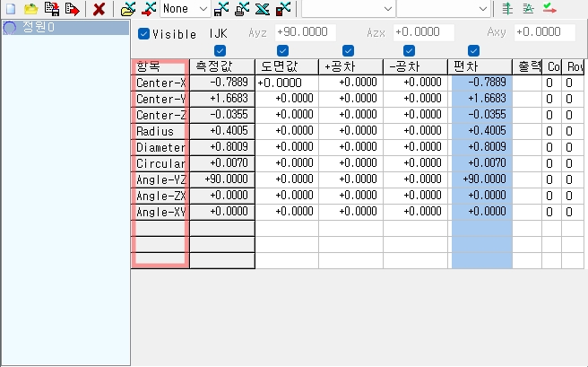Select the Center-X row label
This screenshot has height=367, width=588.
point(160,83)
